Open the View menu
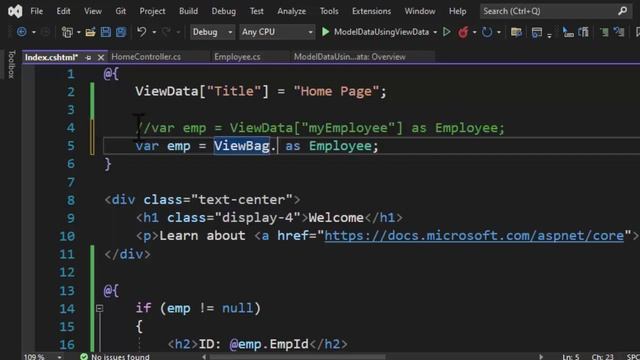The width and height of the screenshot is (640, 360). (x=93, y=11)
